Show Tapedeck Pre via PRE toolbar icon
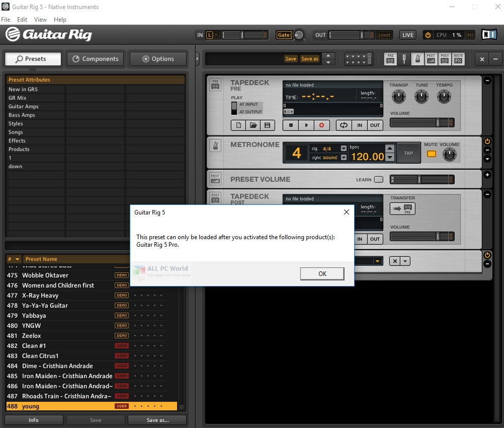 tap(390, 59)
